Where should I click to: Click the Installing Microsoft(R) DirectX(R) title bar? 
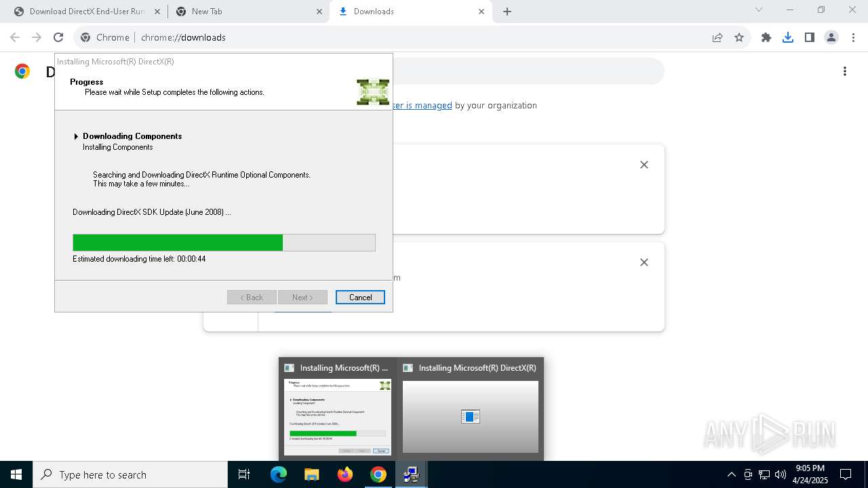tap(224, 61)
